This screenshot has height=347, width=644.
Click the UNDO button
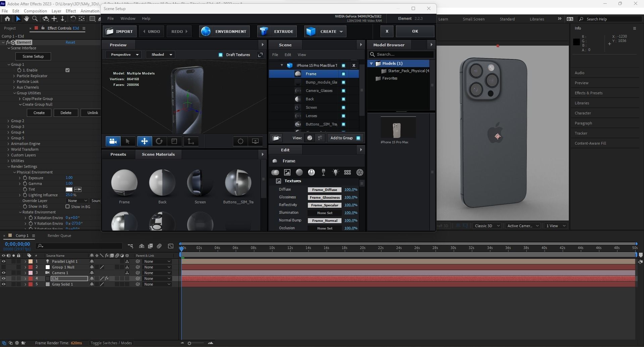click(151, 32)
